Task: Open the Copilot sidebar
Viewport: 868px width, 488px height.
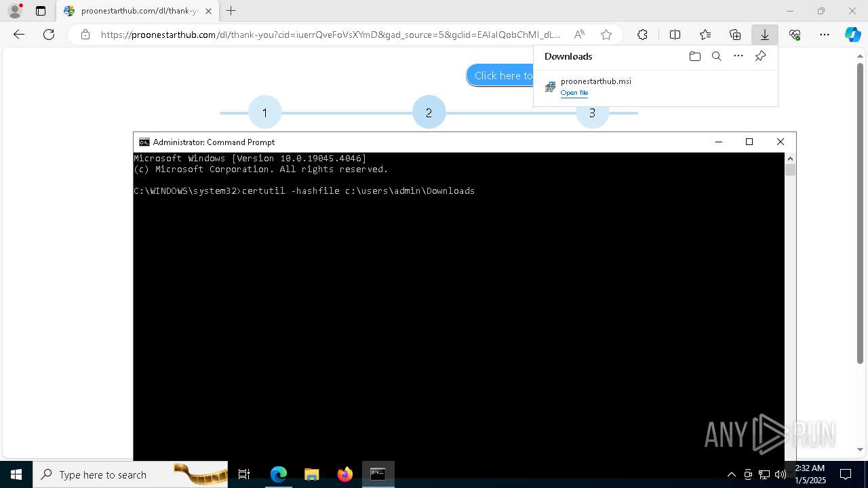Action: tap(852, 35)
